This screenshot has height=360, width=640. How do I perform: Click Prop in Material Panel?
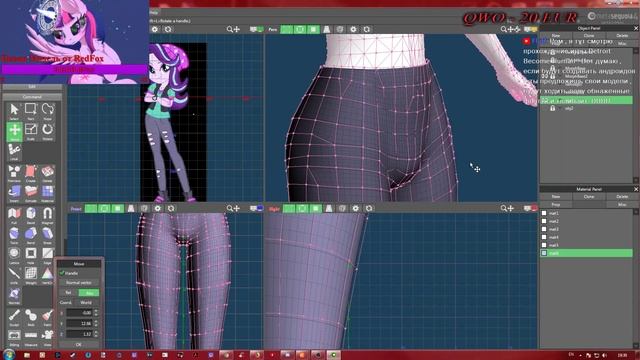556,204
